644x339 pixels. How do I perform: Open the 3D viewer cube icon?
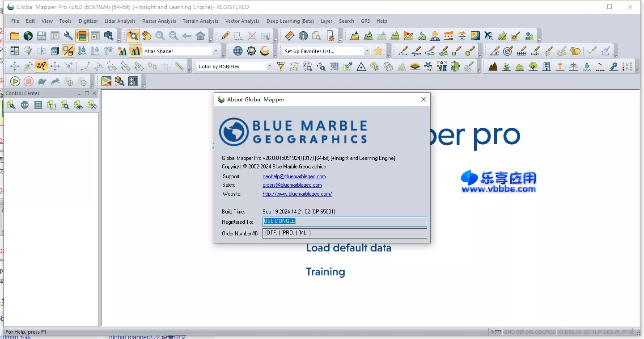point(55,51)
